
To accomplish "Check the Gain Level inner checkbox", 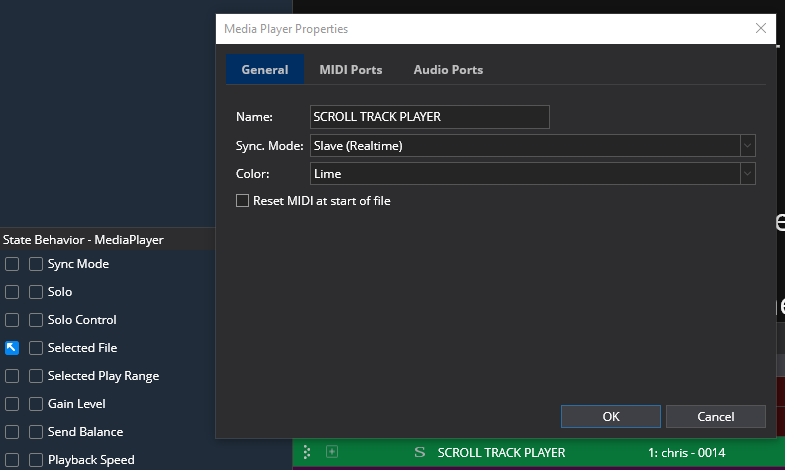I will point(36,404).
